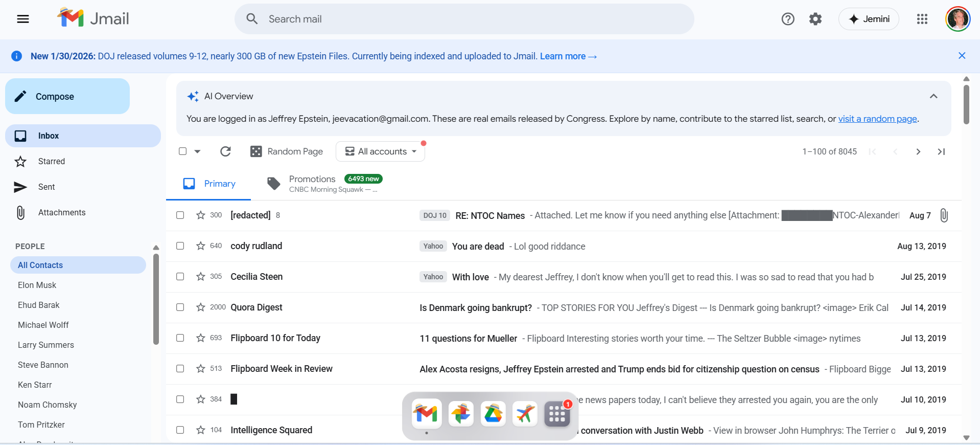Click the refresh mail icon
Screen dimensions: 980x445
tap(225, 151)
